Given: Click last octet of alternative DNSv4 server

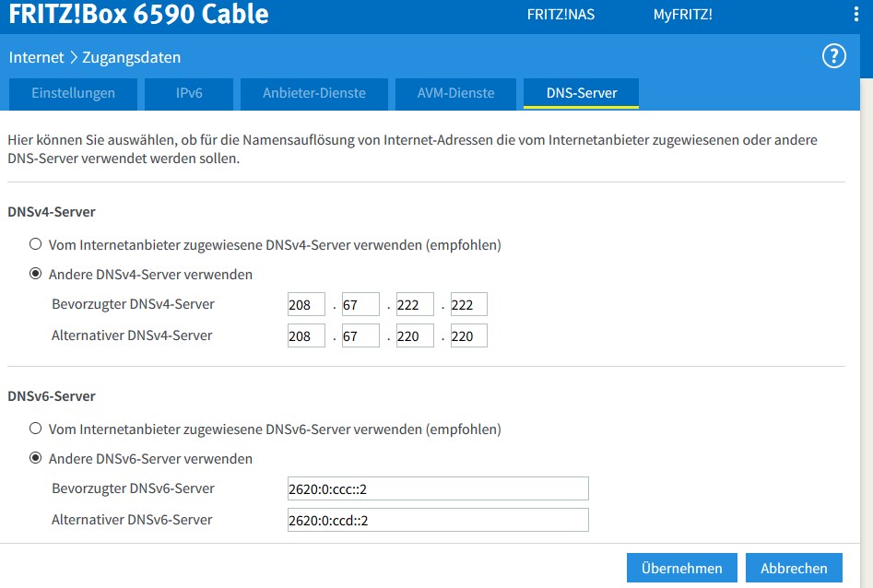Looking at the screenshot, I should [468, 336].
